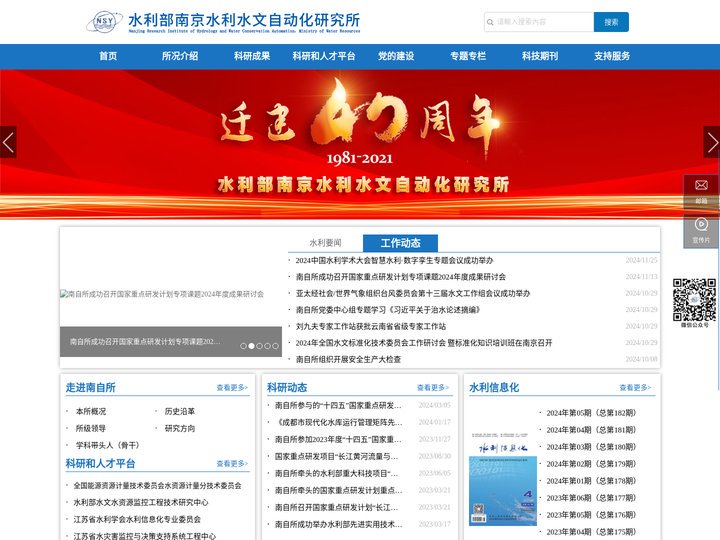Screen dimensions: 720x540
Task: Open the 党的建设 menu
Action: click(396, 56)
